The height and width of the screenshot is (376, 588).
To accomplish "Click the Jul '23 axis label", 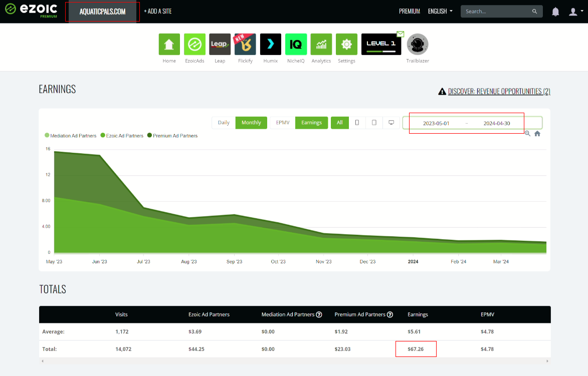I will pos(143,261).
